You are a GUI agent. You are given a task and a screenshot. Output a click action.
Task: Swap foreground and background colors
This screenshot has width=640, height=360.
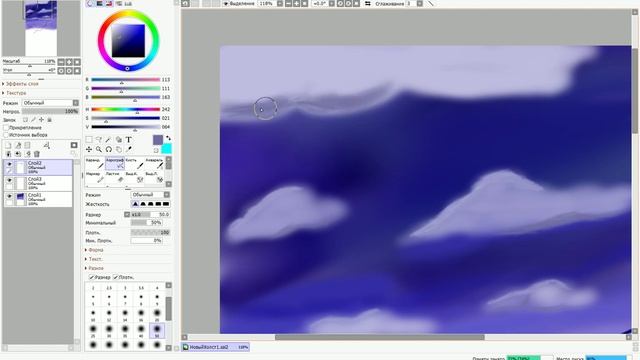168,139
